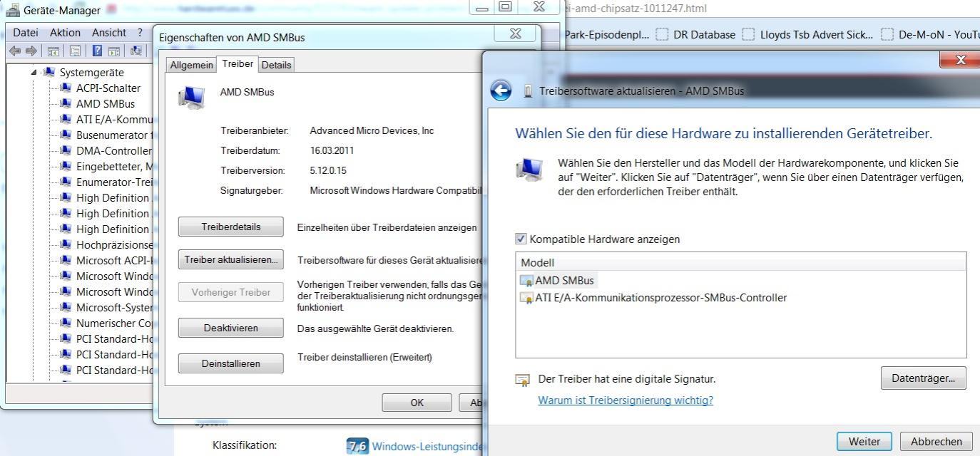Open the De-M-oN - YouTu... bookmark
Screen dimensions: 980x456
point(930,34)
